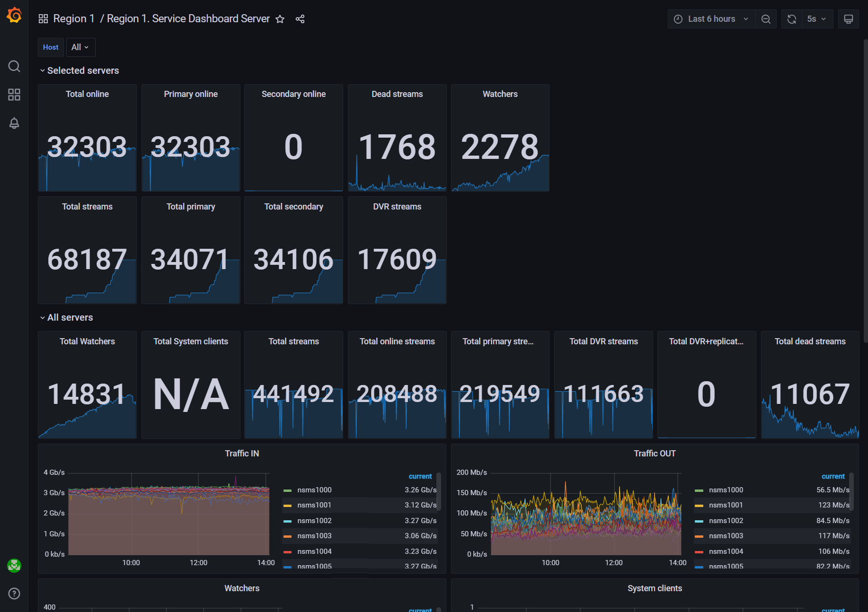Click the Grafana logo home icon
Viewport: 868px width, 612px height.
(x=14, y=15)
